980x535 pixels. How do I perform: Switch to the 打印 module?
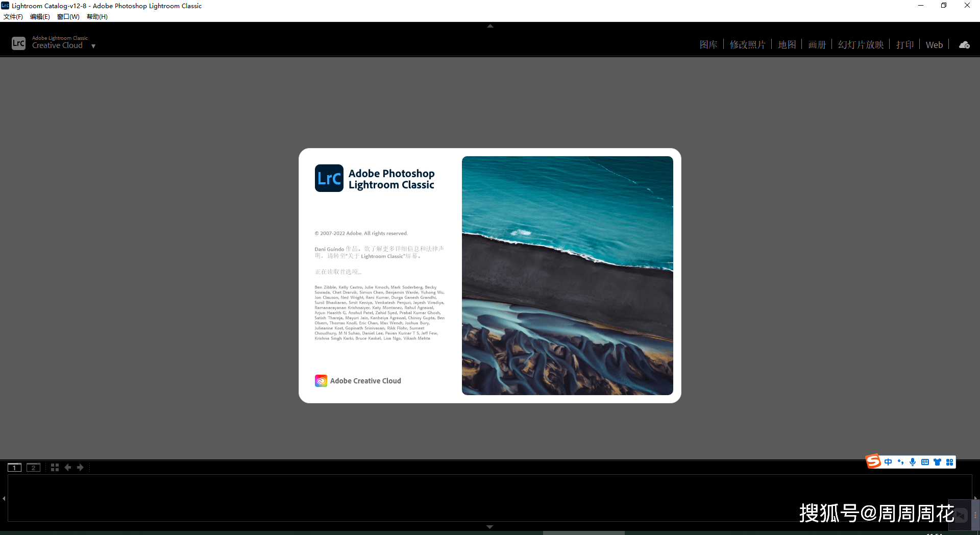click(905, 45)
